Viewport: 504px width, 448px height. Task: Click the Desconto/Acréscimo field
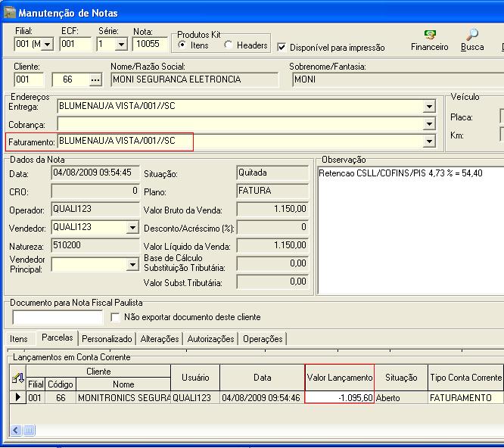[272, 228]
